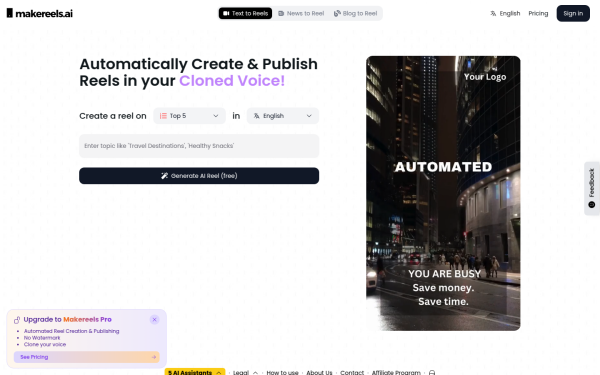Click the 'Create a reel on' label
This screenshot has width=600, height=375.
coord(113,116)
